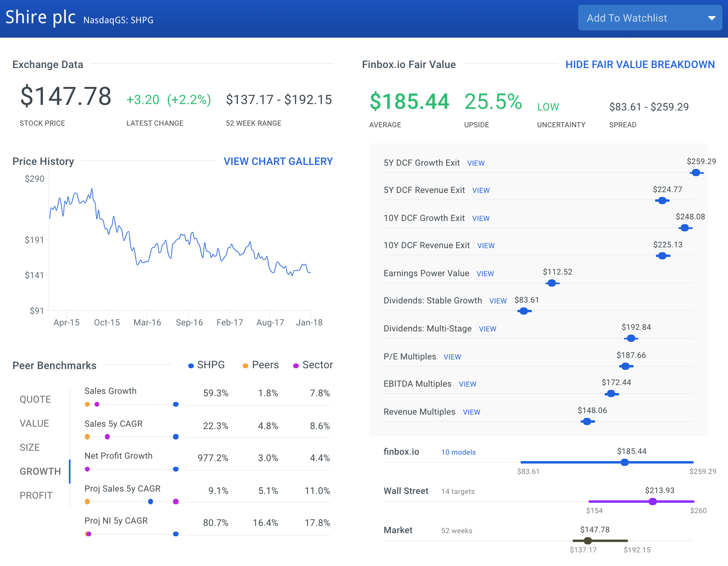Click the Proj Sales 5y CAGR 11.0% sector value
Image resolution: width=728 pixels, height=566 pixels.
pyautogui.click(x=318, y=491)
